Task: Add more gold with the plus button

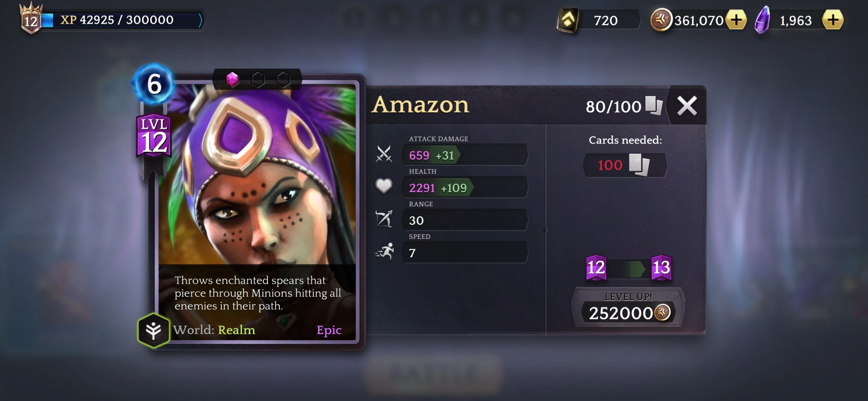Action: point(736,20)
